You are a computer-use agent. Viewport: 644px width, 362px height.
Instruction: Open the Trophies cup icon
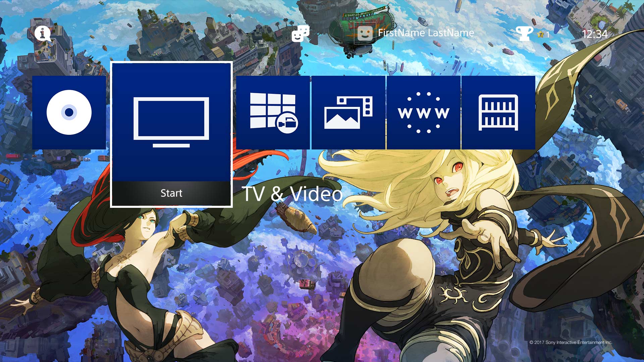click(x=524, y=34)
